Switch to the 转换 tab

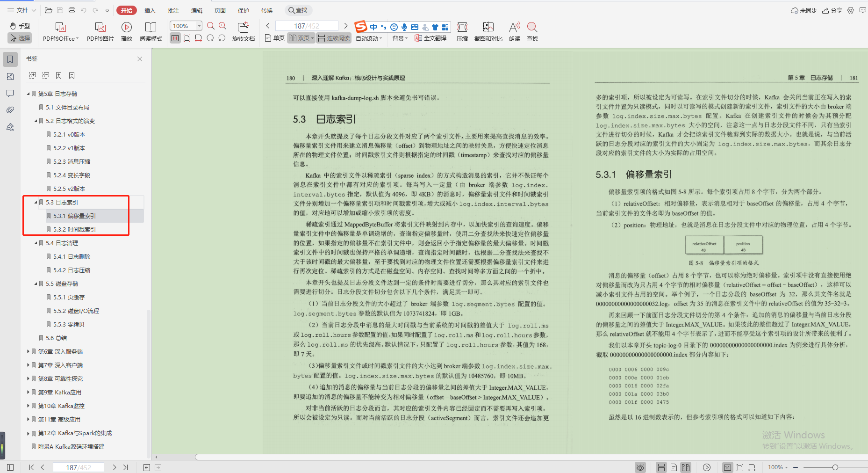tap(267, 10)
